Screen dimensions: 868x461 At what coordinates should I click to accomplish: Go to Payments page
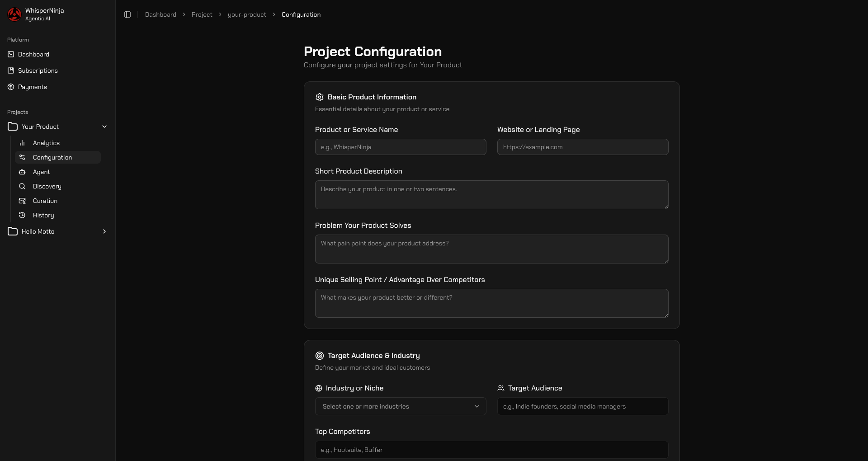click(32, 87)
